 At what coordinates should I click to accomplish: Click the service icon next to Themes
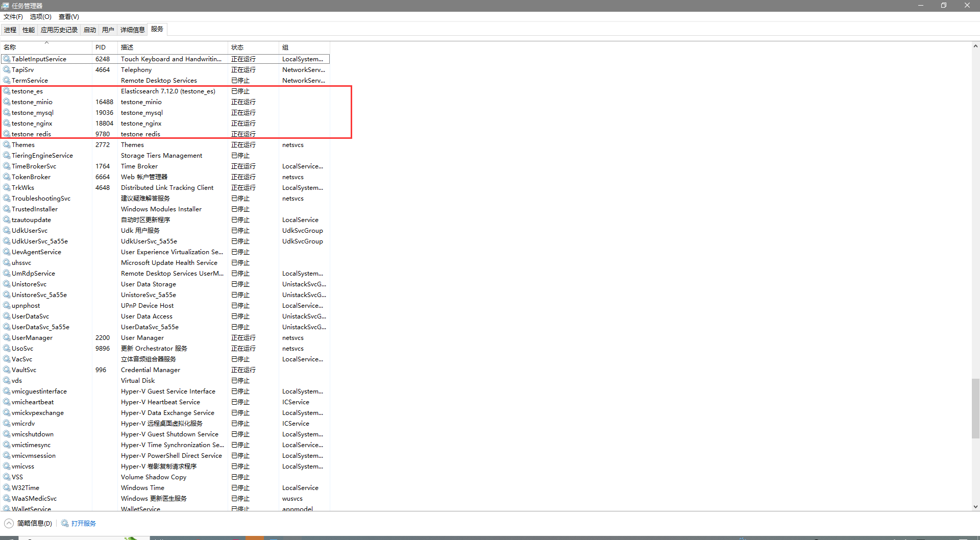(x=7, y=145)
